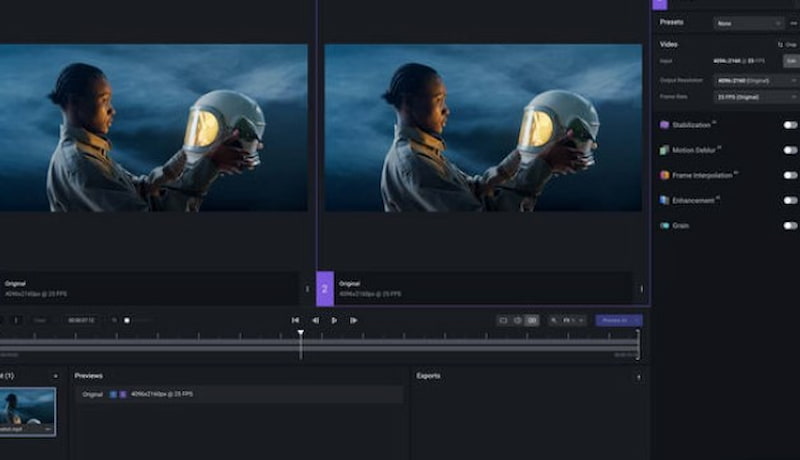Click the timeline track bar
The width and height of the screenshot is (800, 460).
tap(319, 345)
